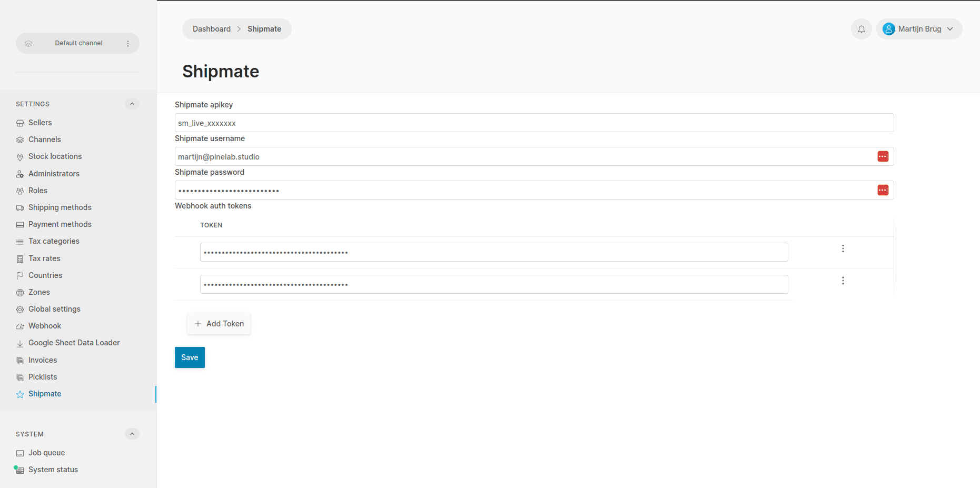Open Webhook settings page

point(45,326)
